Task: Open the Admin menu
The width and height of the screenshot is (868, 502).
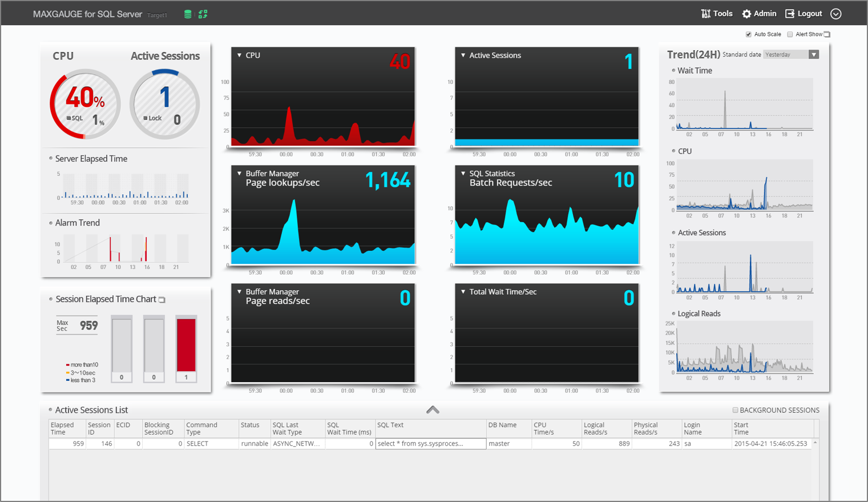Action: point(759,14)
